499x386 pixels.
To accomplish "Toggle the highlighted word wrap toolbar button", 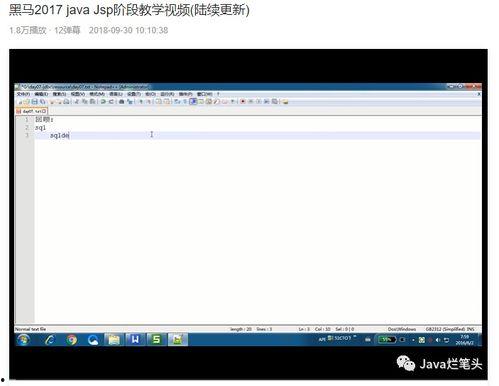I will pos(193,101).
